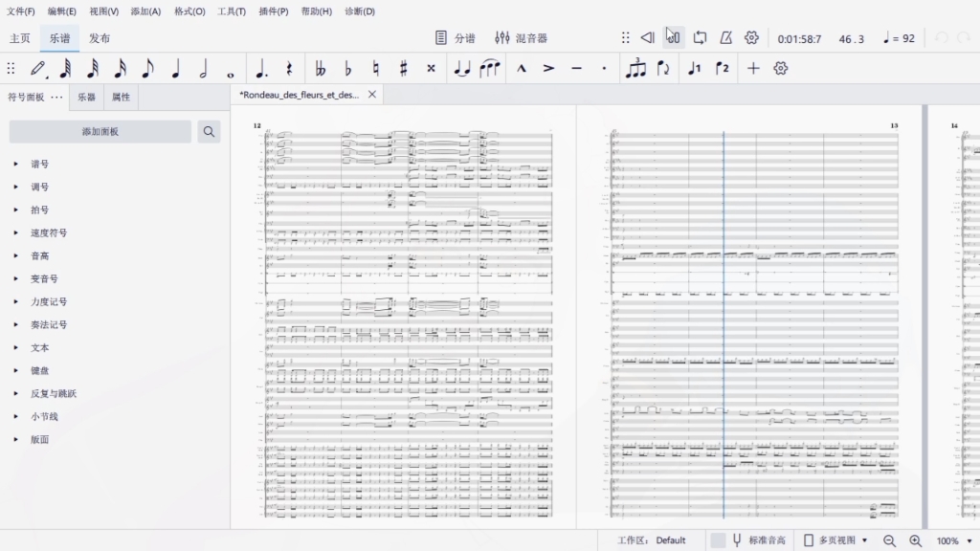Add staccato articulation
Screen dimensions: 980x551
[x=604, y=68]
